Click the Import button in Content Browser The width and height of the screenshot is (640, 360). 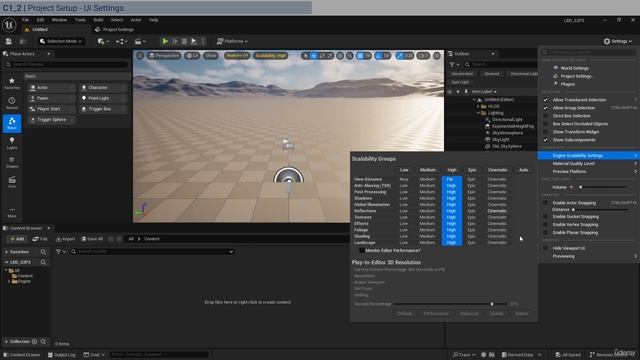click(66, 239)
